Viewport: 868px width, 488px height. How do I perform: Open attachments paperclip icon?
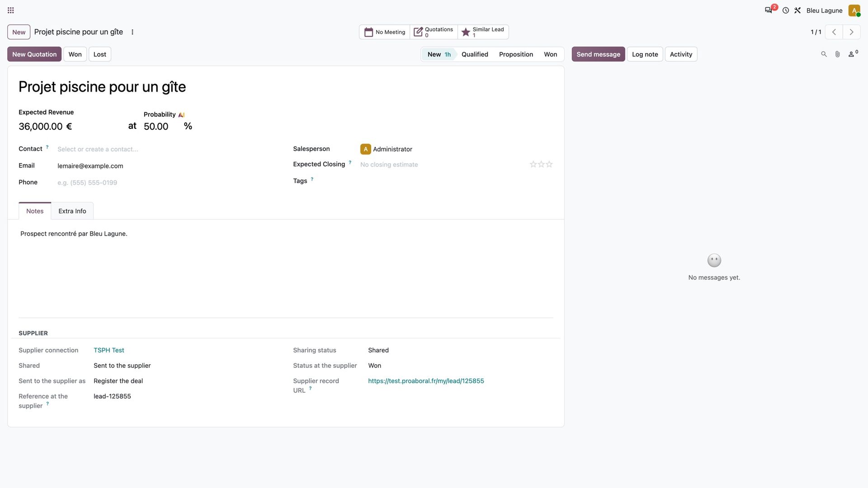coord(837,54)
